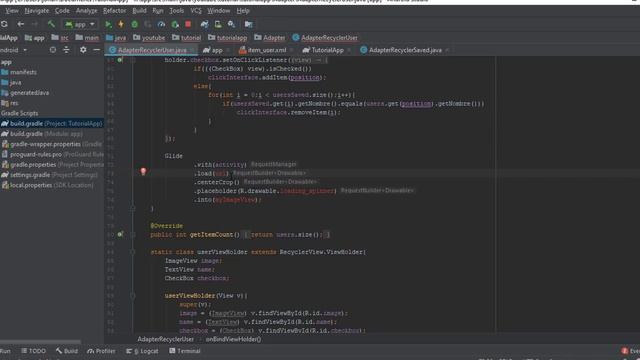Viewport: 640px width, 360px height.
Task: Open the TODO tool window
Action: click(33, 351)
